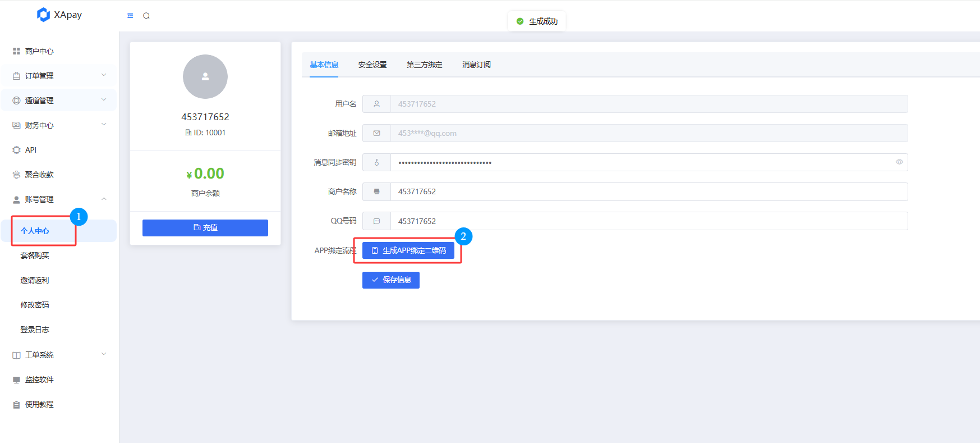This screenshot has height=443, width=980.
Task: Open 使用教程 in the sidebar
Action: [x=39, y=404]
